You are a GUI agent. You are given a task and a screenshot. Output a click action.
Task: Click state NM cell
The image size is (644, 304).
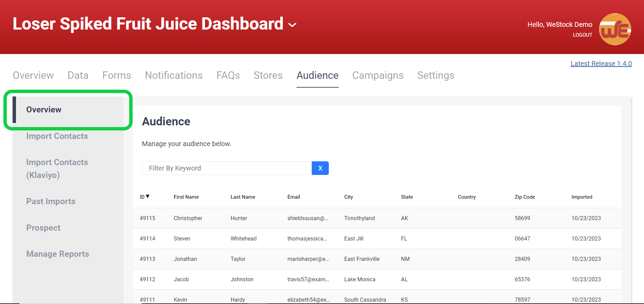click(405, 259)
